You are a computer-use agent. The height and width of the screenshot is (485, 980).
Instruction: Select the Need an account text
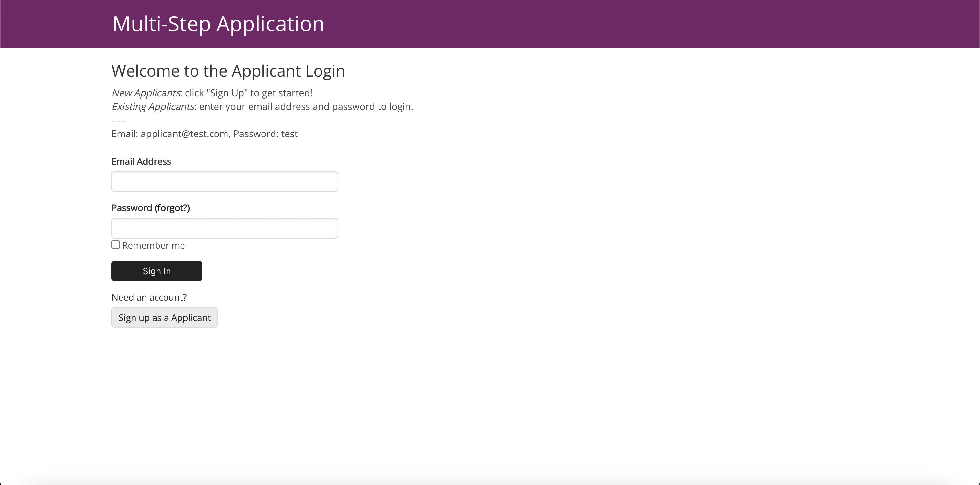coord(149,297)
